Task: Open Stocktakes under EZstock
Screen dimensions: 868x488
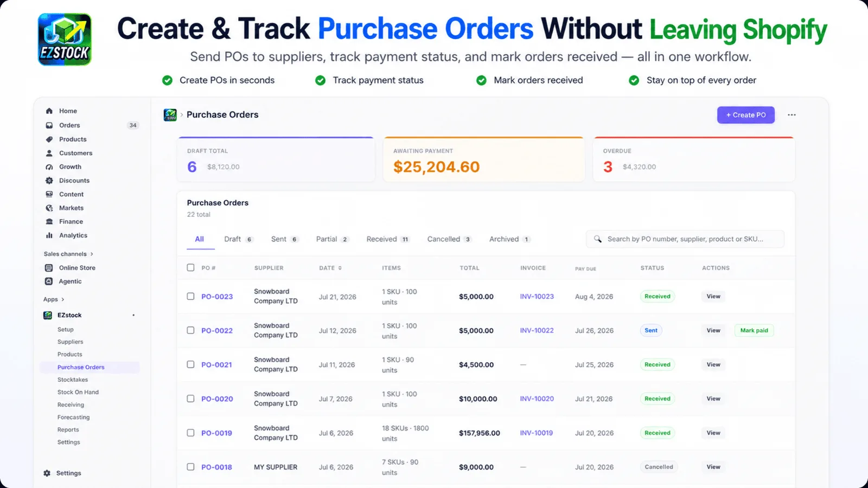Action: [73, 380]
